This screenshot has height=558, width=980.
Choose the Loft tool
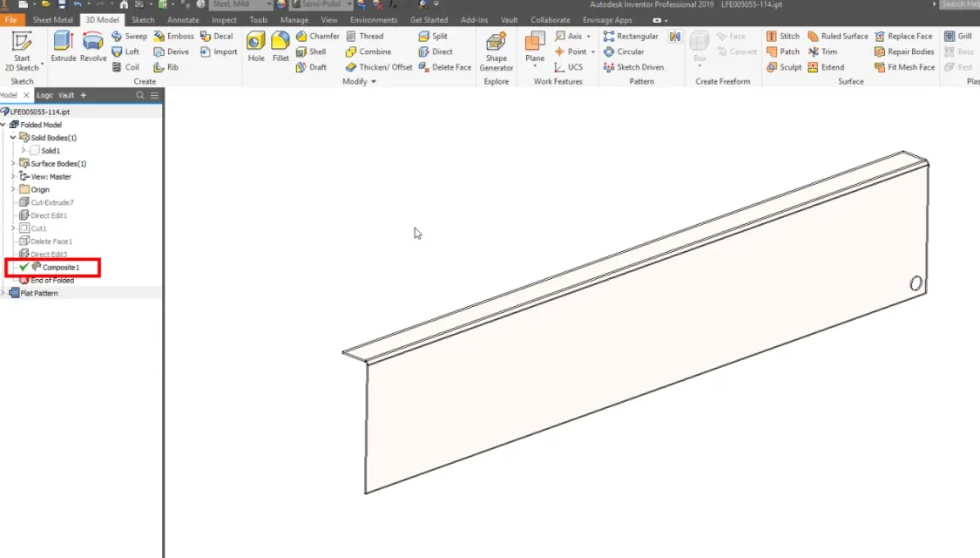click(x=125, y=52)
